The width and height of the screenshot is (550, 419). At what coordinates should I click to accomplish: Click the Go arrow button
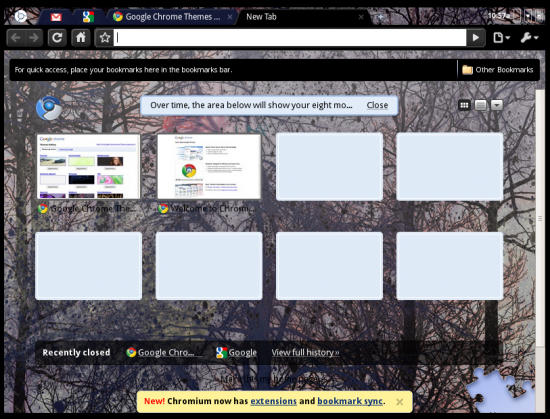point(476,38)
